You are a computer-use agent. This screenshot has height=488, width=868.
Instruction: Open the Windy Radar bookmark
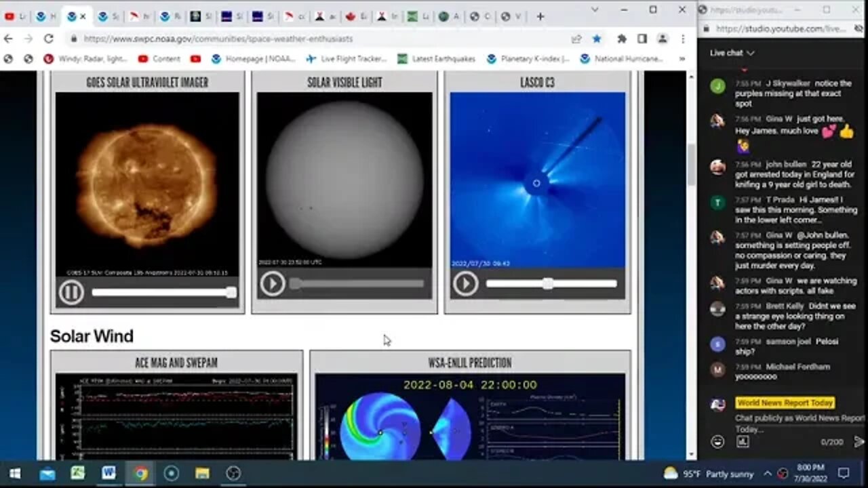click(85, 59)
